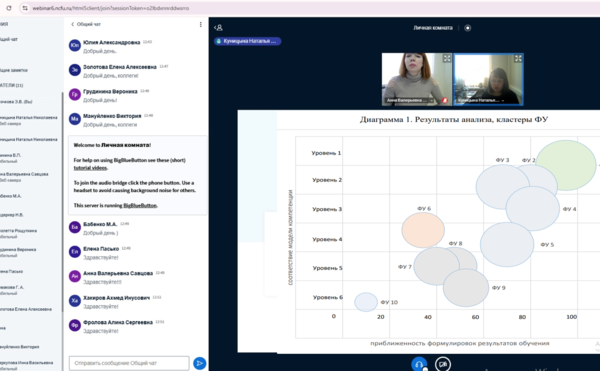600x371 pixels.
Task: Click the recording indicator icon
Action: (x=467, y=28)
